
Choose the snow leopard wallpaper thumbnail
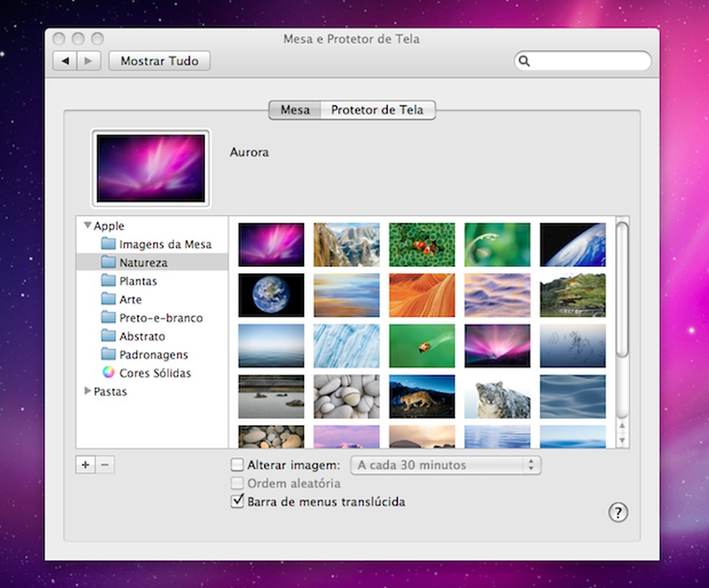(x=497, y=396)
